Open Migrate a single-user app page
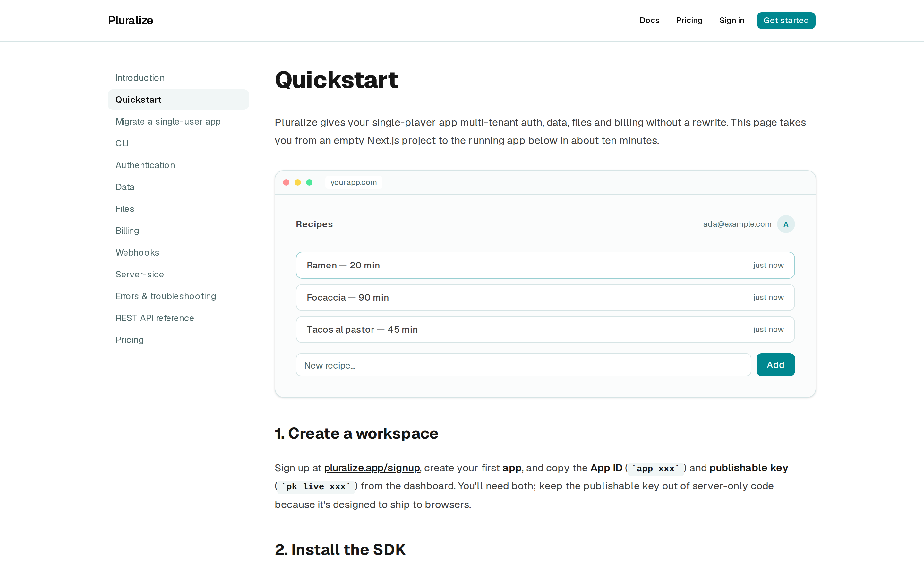924x578 pixels. [178, 121]
